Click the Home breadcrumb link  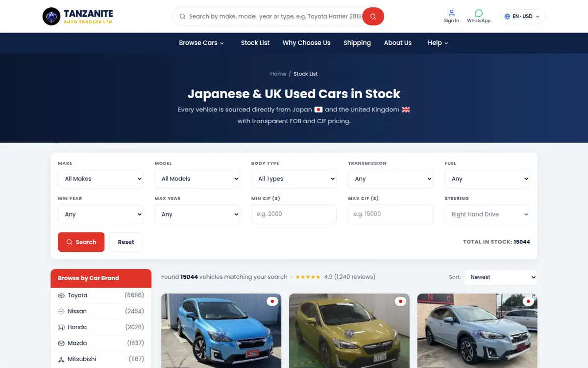[278, 74]
